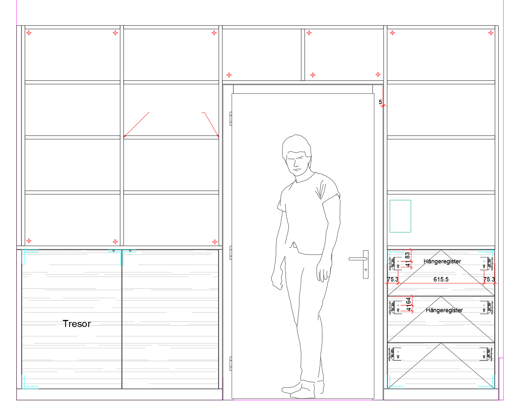Click the left 75.3 dimension value
532x411 pixels.
pyautogui.click(x=393, y=279)
